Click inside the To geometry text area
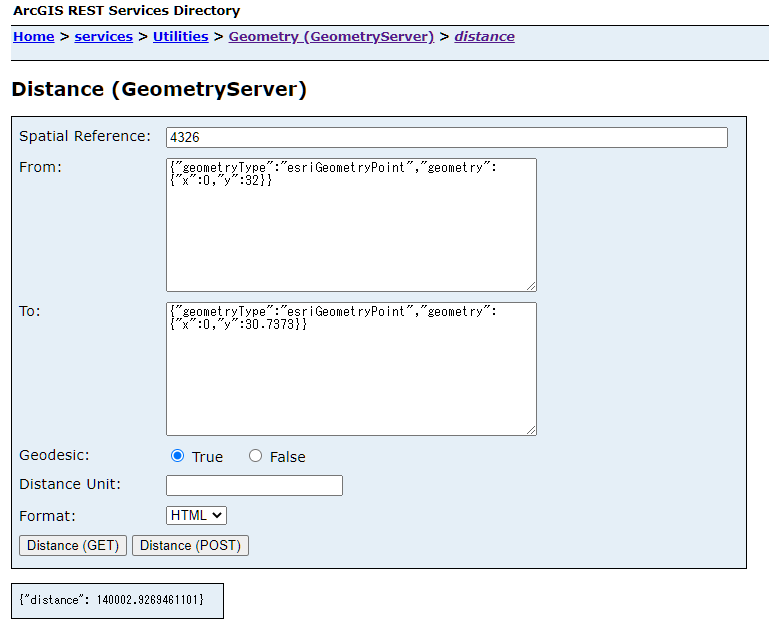Viewport: 769px width, 630px height. (x=351, y=369)
